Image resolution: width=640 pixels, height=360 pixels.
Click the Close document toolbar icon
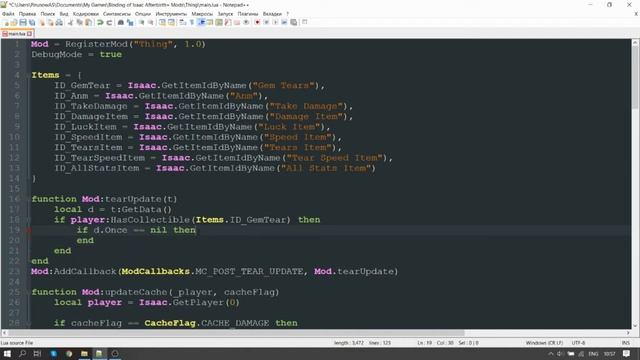(42, 22)
